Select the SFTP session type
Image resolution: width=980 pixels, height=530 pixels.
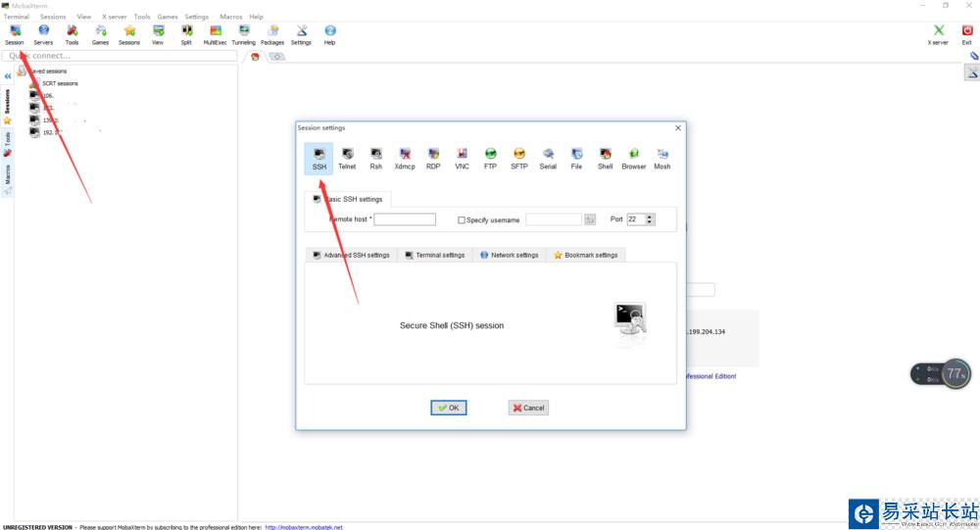(x=519, y=159)
